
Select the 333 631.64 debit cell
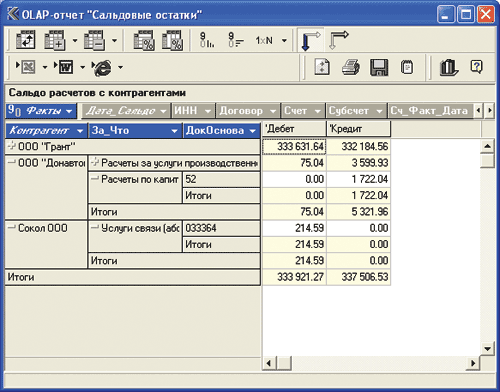[x=294, y=147]
